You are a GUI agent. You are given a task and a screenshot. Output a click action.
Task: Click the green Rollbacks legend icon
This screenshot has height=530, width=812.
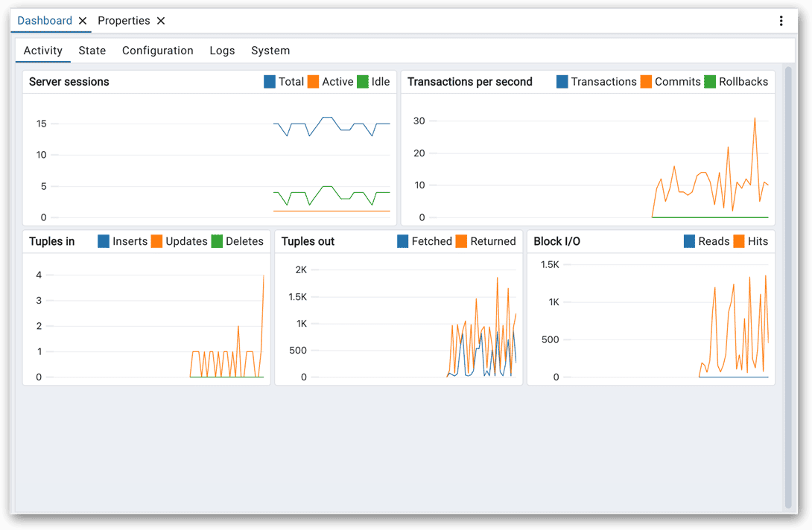(x=710, y=81)
